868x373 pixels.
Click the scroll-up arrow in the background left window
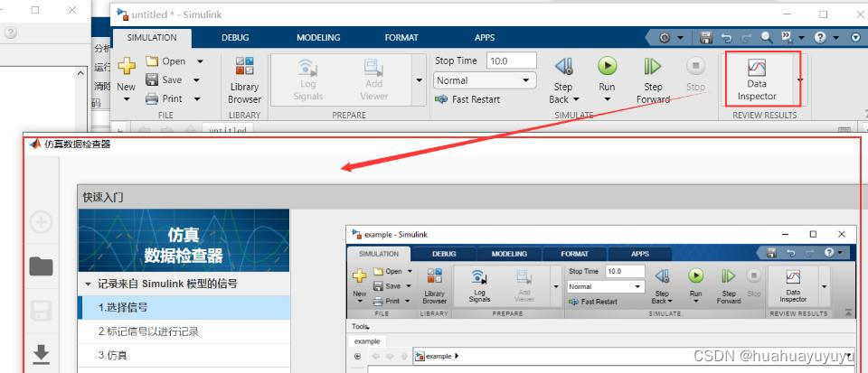point(80,73)
